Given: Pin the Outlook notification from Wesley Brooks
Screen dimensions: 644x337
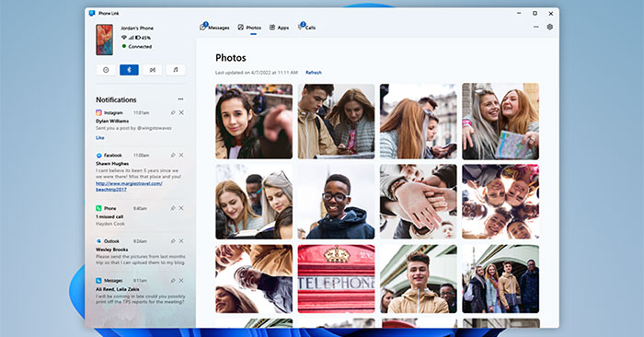Looking at the screenshot, I should [x=173, y=241].
